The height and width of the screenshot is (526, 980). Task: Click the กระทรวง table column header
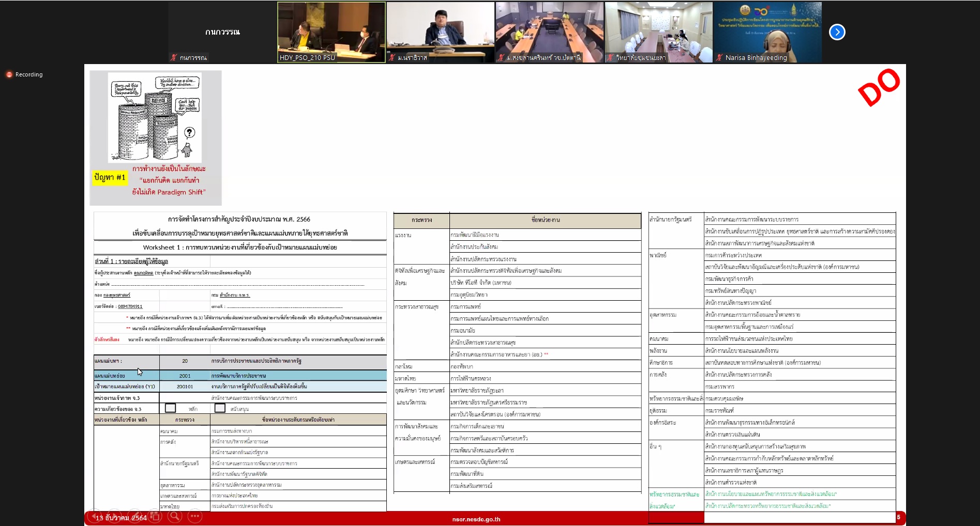(421, 220)
